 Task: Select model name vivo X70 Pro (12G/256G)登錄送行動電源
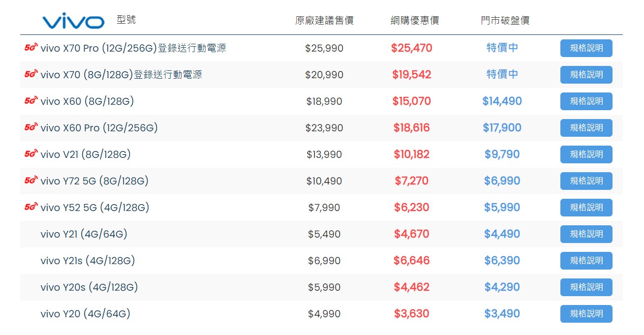[x=133, y=48]
